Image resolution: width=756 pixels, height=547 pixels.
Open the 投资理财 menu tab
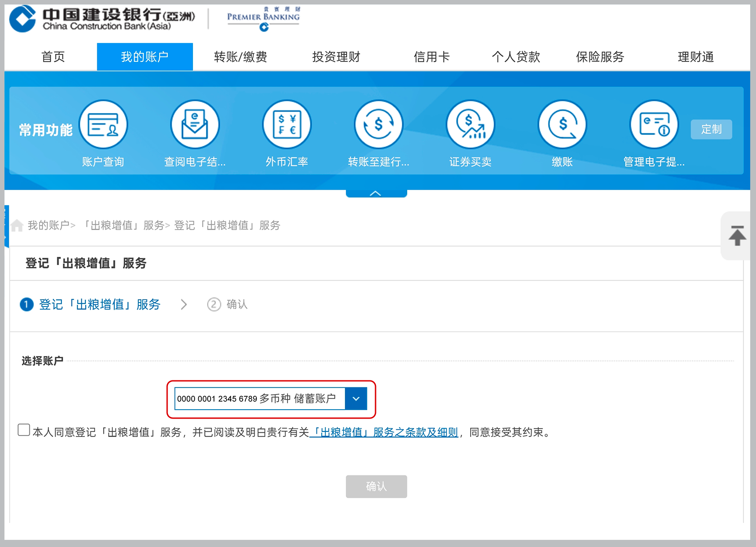pos(336,57)
